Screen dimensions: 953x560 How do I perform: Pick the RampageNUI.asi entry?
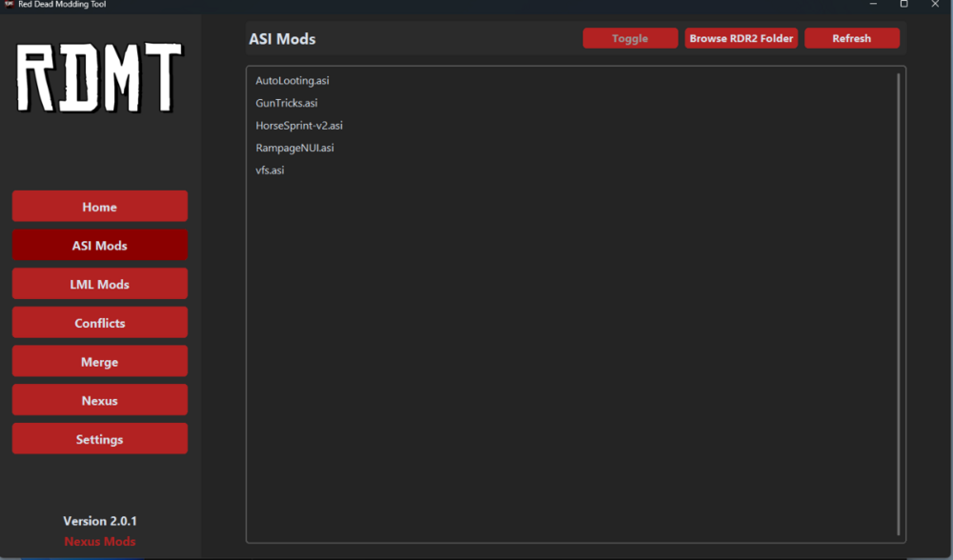point(294,149)
